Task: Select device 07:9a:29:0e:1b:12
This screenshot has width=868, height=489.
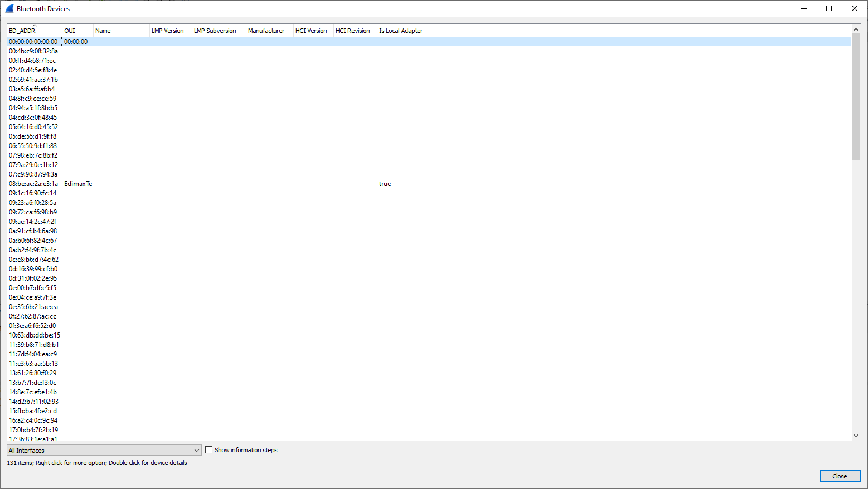Action: tap(33, 165)
